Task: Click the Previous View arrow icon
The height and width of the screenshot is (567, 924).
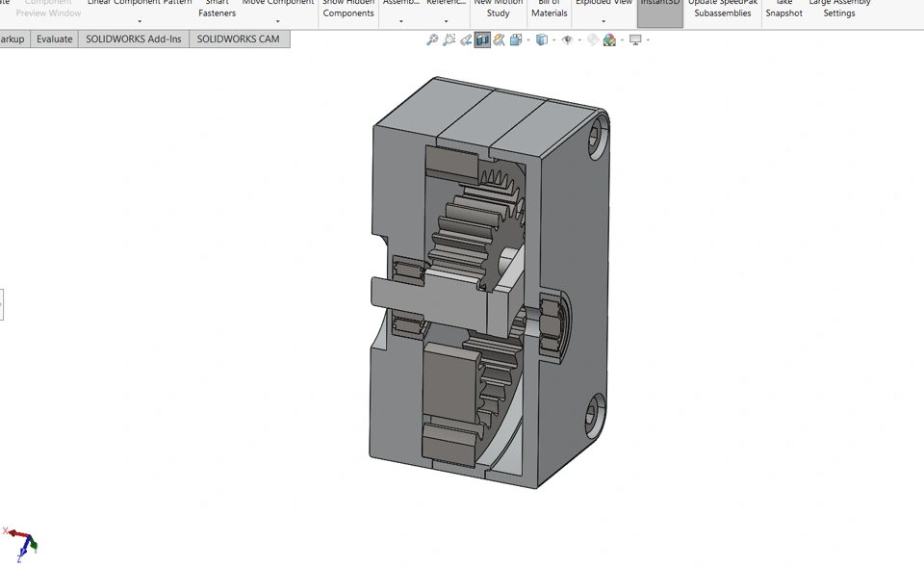Action: tap(466, 39)
